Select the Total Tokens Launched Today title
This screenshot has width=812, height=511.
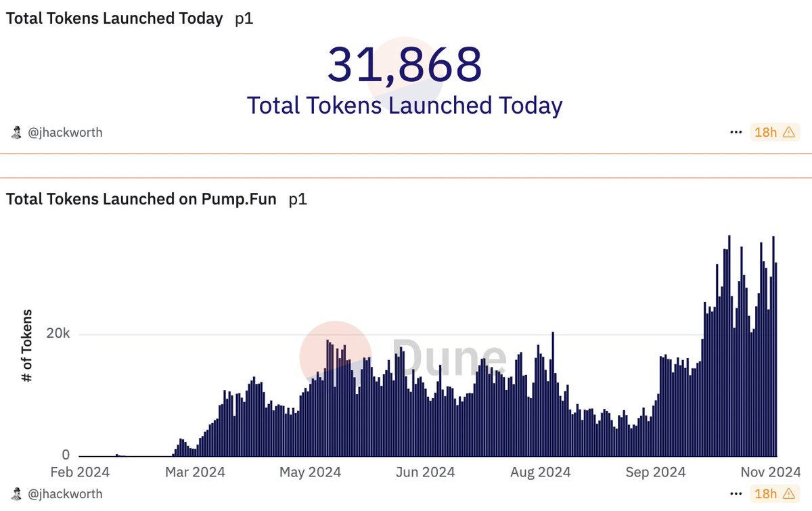[x=114, y=18]
